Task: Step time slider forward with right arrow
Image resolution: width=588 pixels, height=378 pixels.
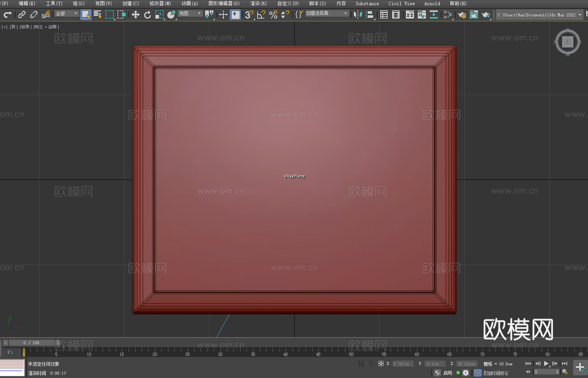Action: point(58,343)
